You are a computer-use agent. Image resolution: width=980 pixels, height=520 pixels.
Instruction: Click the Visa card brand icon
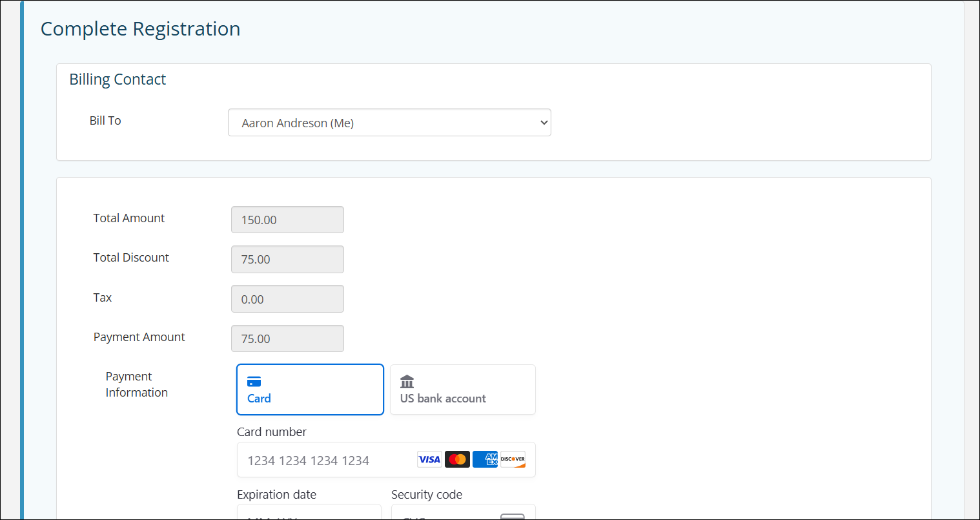429,459
